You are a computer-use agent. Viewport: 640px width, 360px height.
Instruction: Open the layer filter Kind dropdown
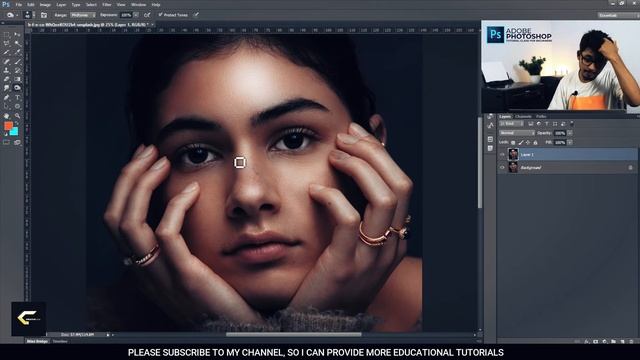click(x=511, y=123)
